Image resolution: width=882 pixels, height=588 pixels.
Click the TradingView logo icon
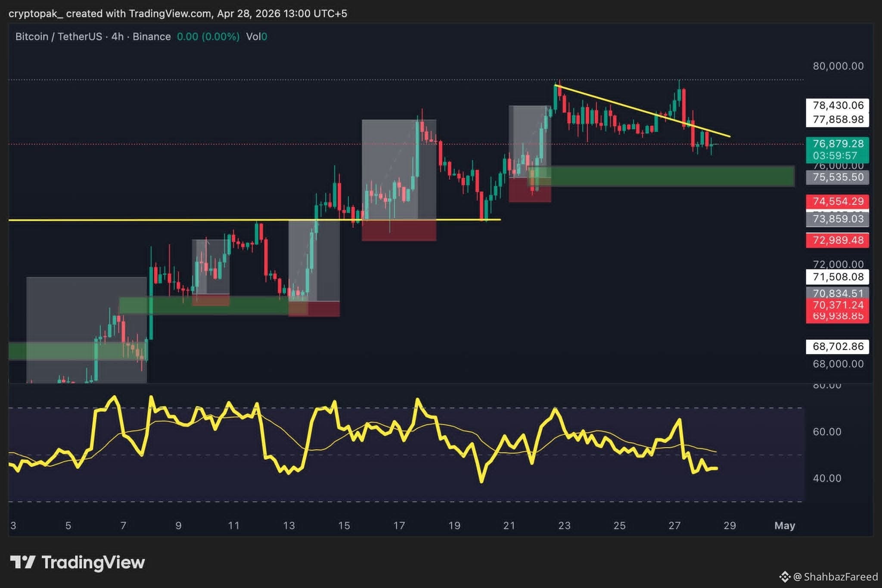tap(22, 562)
